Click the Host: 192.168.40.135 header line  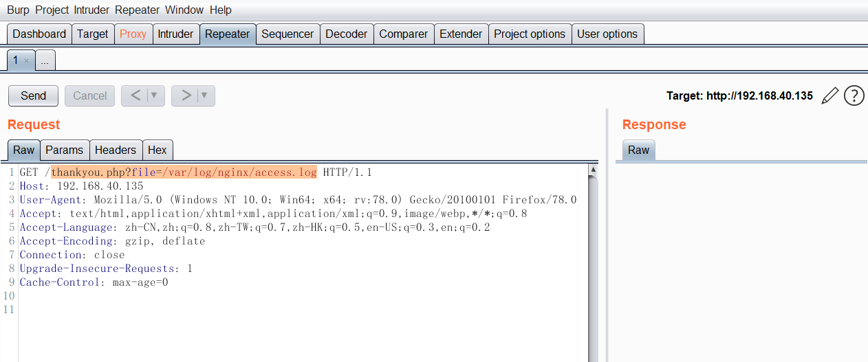[81, 186]
